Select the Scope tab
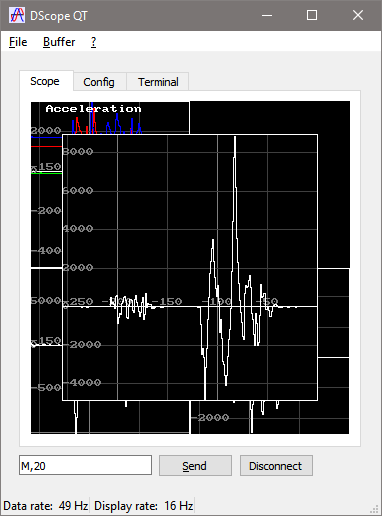 (45, 81)
